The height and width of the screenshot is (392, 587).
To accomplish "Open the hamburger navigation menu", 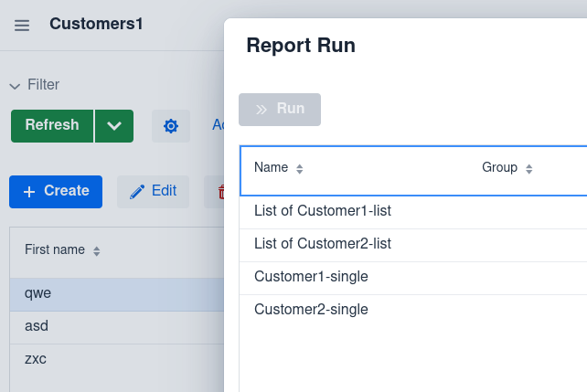I will point(22,25).
